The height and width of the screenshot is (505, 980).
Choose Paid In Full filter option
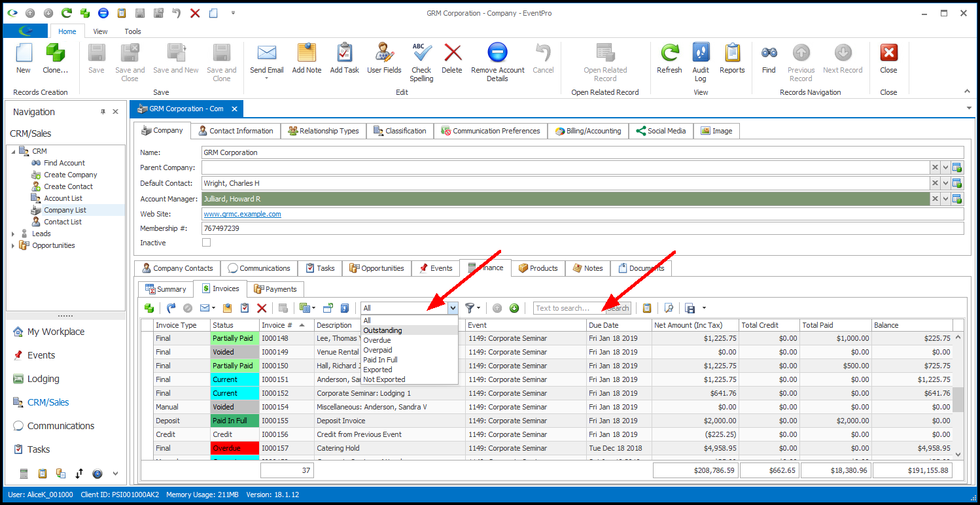410,360
